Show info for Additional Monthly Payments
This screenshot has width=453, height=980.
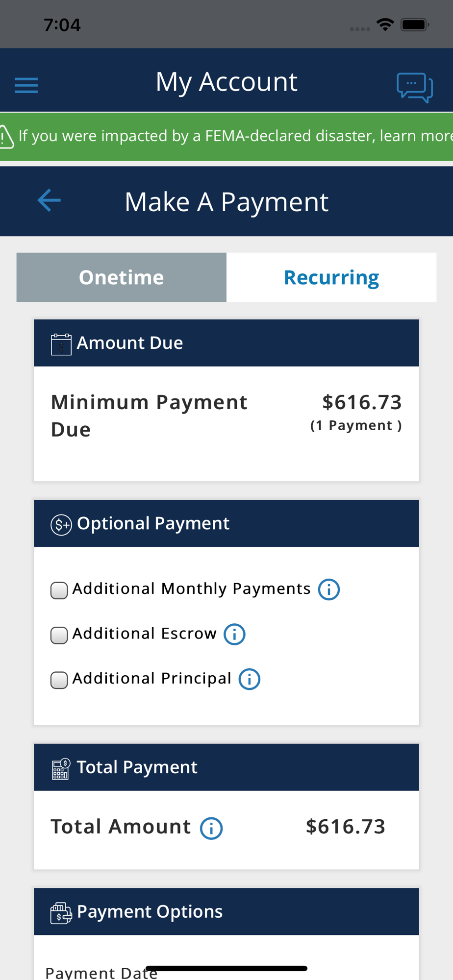329,589
